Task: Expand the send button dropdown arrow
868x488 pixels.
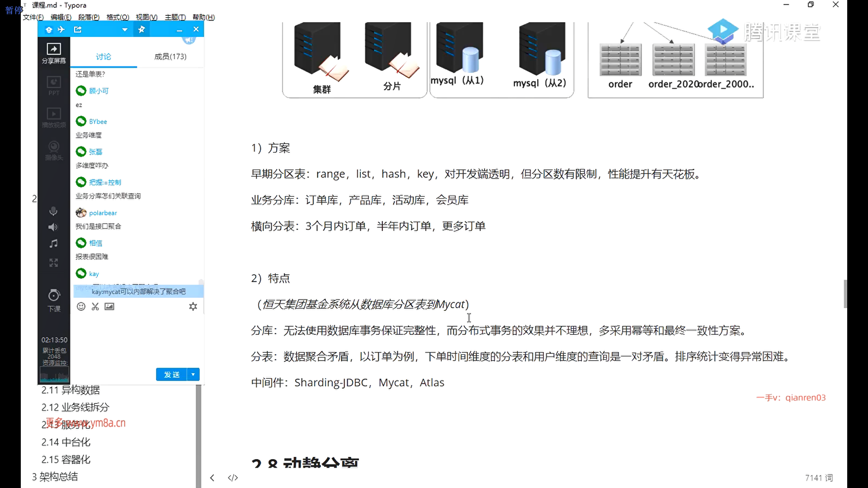Action: tap(193, 374)
